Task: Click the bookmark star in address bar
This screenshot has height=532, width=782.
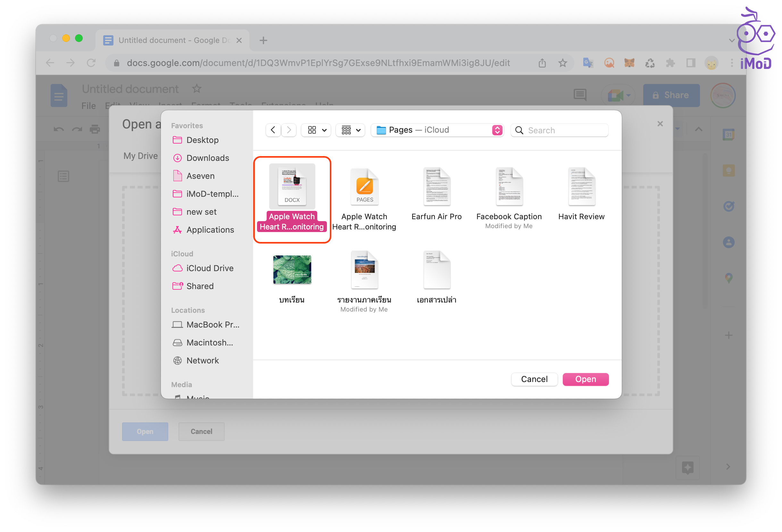Action: click(562, 63)
